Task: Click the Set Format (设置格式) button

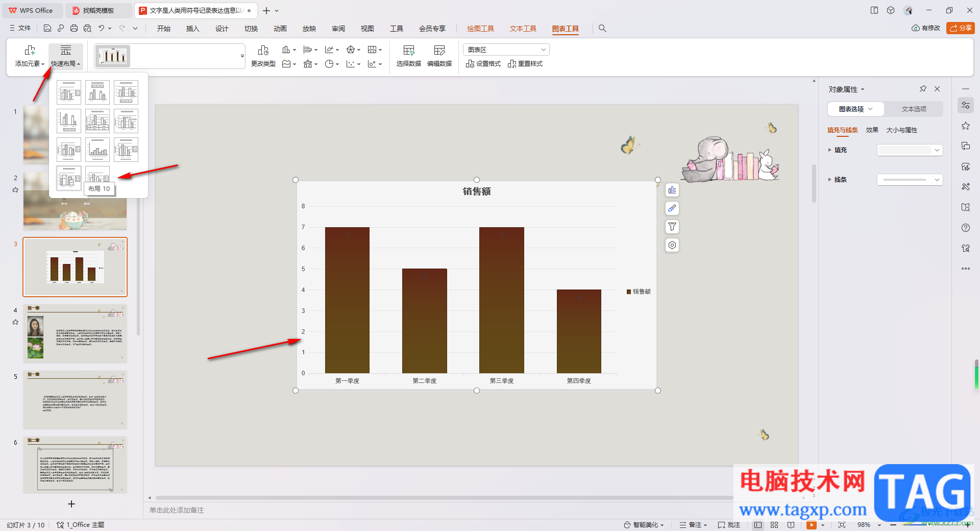Action: pos(483,64)
